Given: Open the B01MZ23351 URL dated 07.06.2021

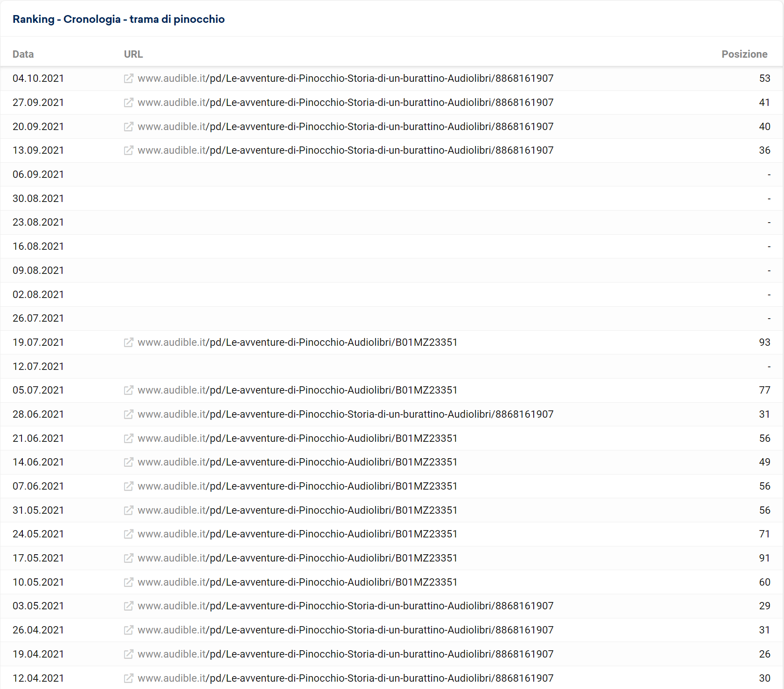Looking at the screenshot, I should (x=298, y=486).
